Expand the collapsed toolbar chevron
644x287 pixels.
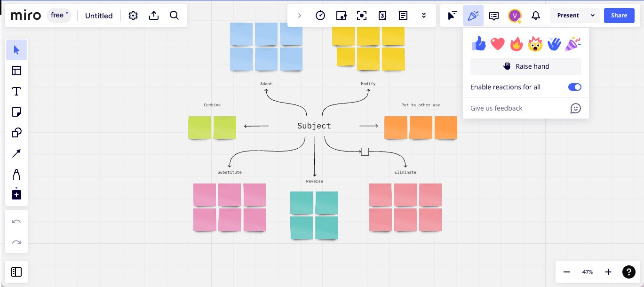300,16
